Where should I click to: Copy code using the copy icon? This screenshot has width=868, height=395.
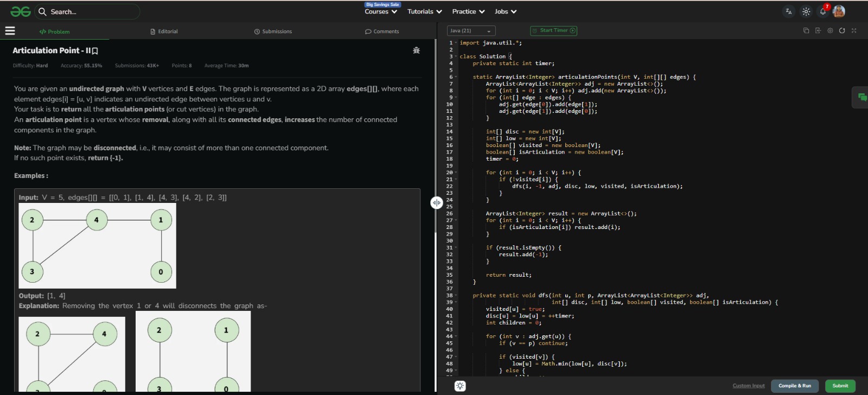pyautogui.click(x=806, y=30)
